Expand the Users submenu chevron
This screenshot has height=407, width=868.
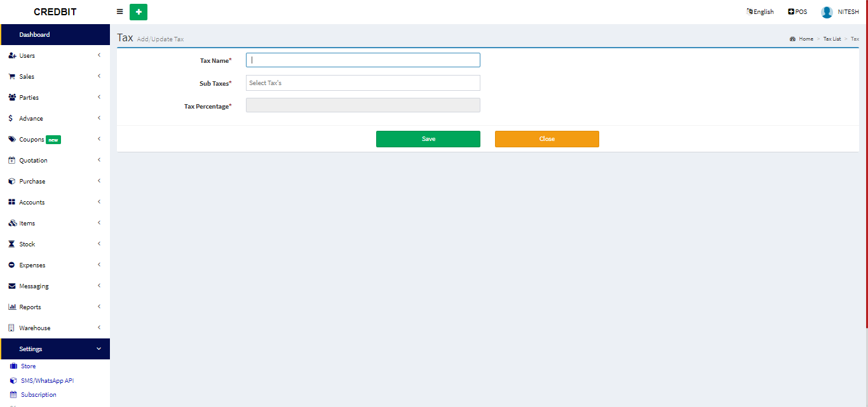99,55
